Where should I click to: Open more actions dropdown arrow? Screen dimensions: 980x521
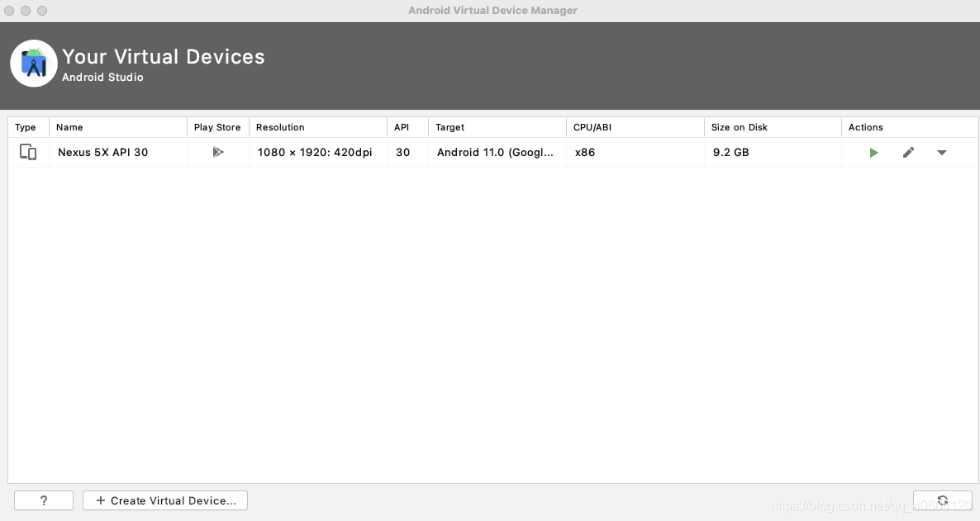tap(942, 153)
